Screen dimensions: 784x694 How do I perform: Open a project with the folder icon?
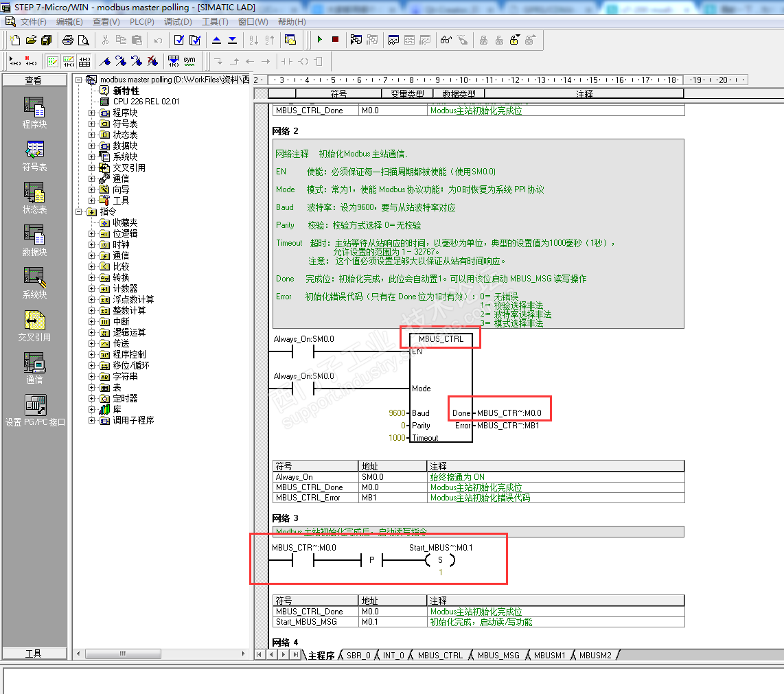(x=31, y=40)
